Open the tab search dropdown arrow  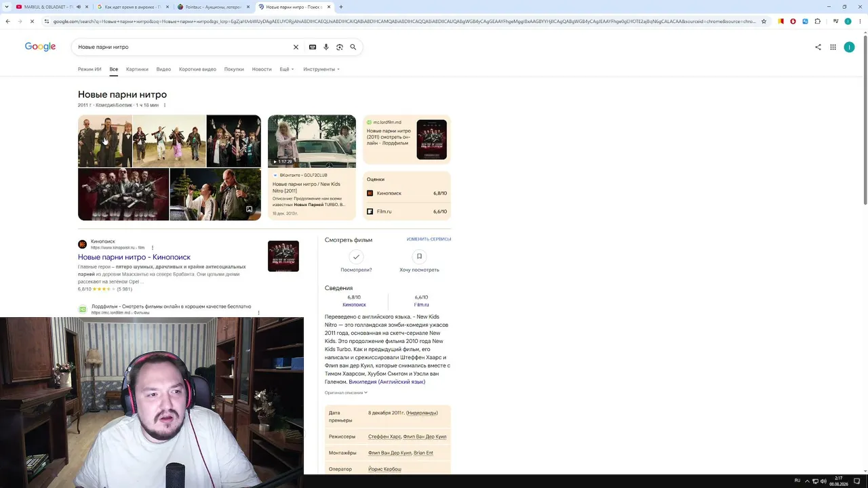click(7, 7)
